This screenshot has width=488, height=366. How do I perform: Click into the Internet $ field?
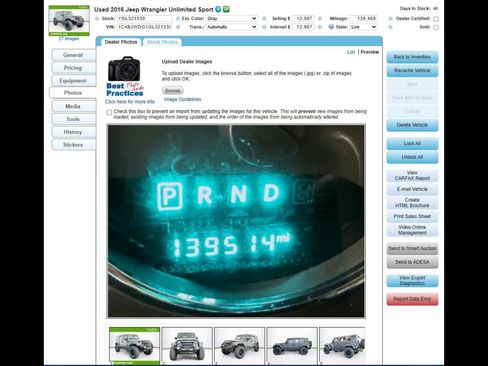pos(303,27)
